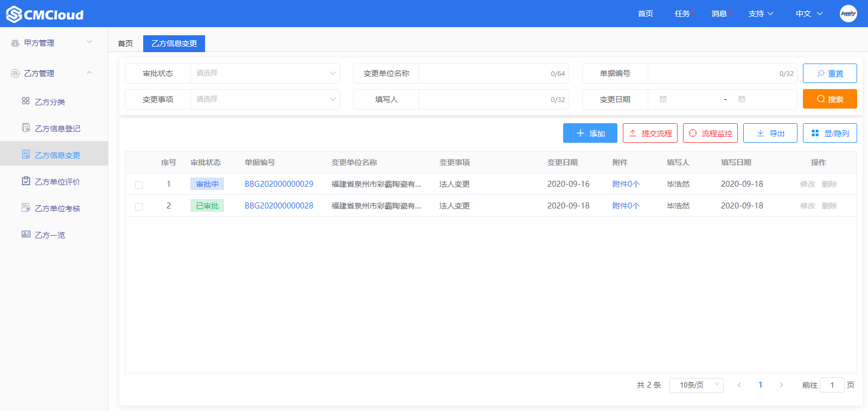This screenshot has width=868, height=411.
Task: Click the plus icon on 添加
Action: [x=580, y=133]
